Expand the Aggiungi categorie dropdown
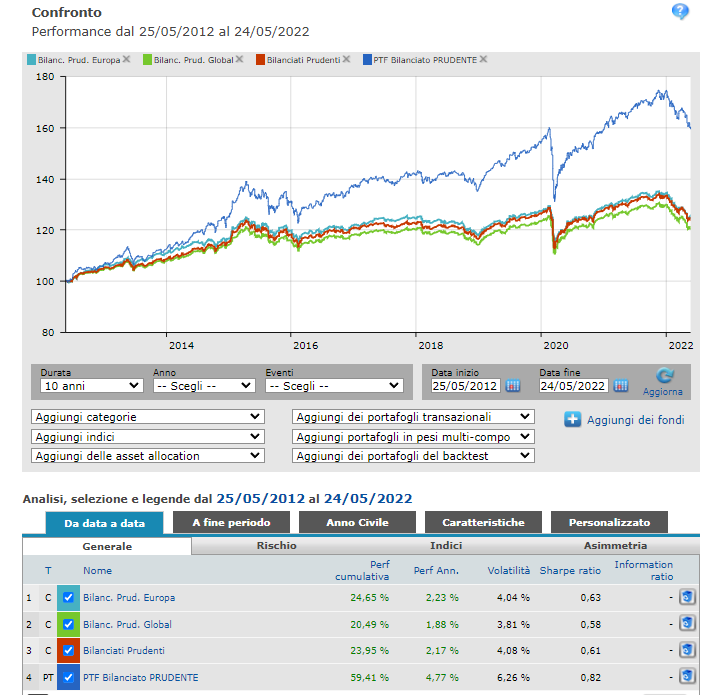 click(148, 417)
